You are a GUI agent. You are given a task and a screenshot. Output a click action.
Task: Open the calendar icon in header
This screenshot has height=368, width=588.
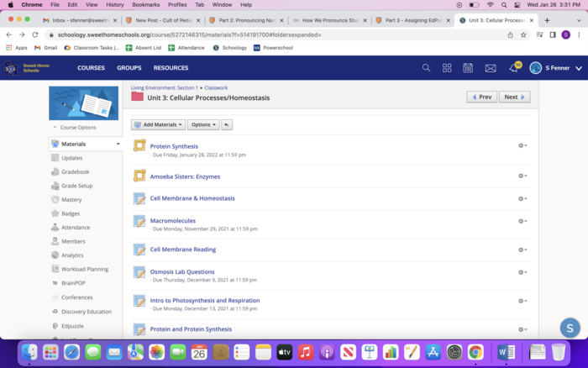(469, 68)
